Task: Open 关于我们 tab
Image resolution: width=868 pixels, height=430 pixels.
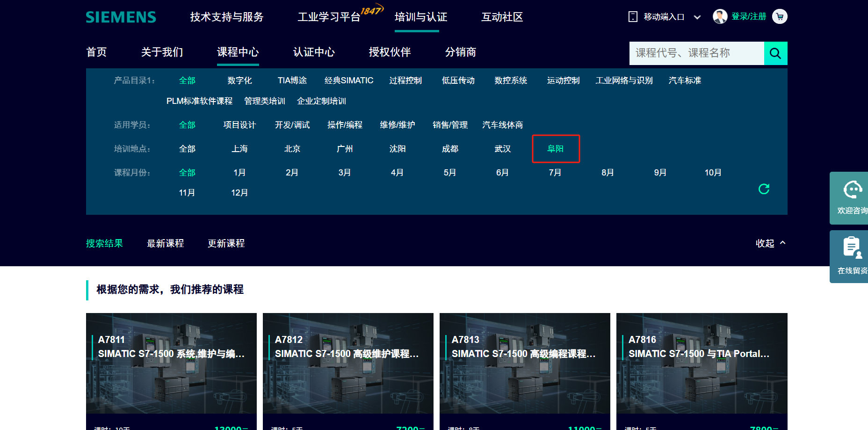Action: point(162,52)
